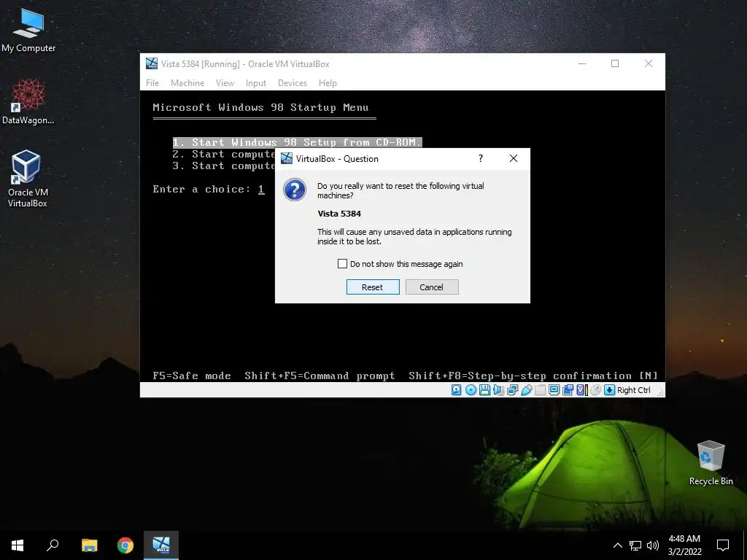Click the question mark icon in dialog

295,190
